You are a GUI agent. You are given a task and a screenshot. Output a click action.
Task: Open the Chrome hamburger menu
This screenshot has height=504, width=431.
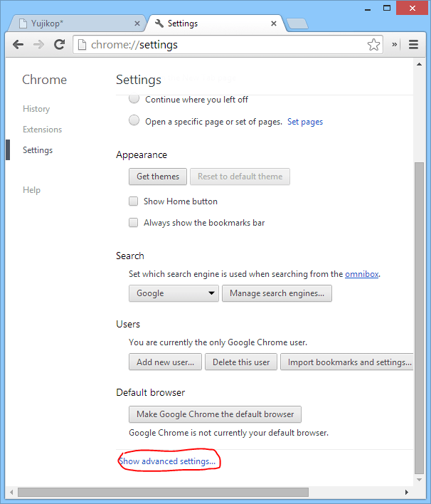pos(413,44)
